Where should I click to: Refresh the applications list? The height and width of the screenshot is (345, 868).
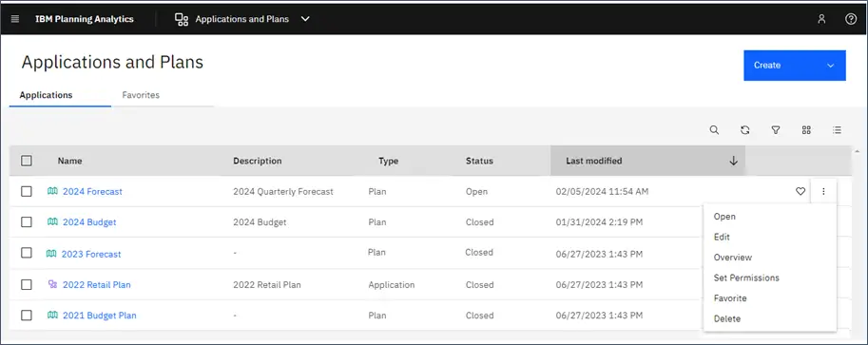coord(745,130)
